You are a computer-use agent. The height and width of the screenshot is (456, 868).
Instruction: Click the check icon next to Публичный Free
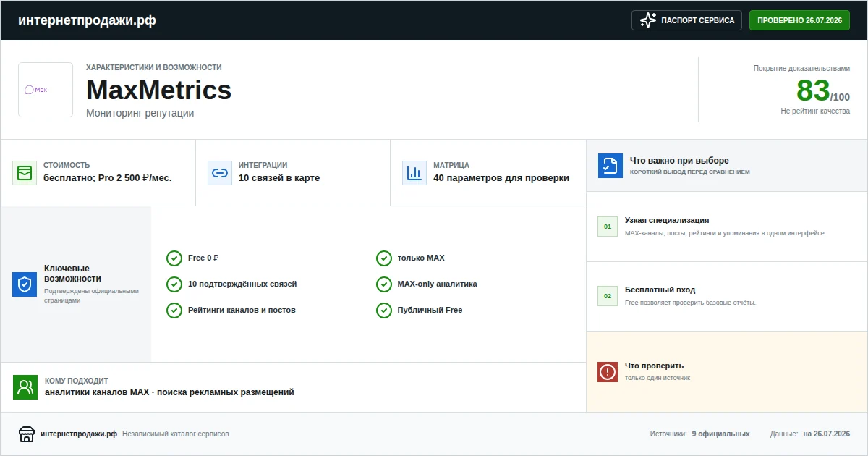[x=384, y=311]
